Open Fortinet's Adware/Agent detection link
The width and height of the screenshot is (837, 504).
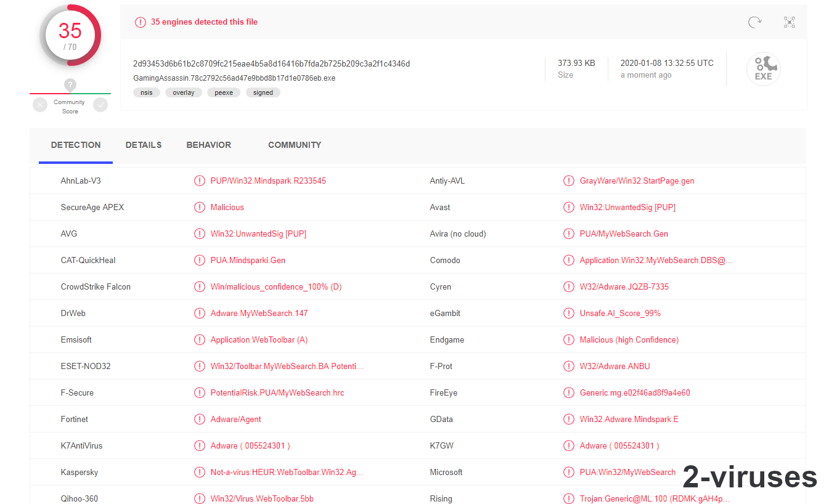[235, 419]
